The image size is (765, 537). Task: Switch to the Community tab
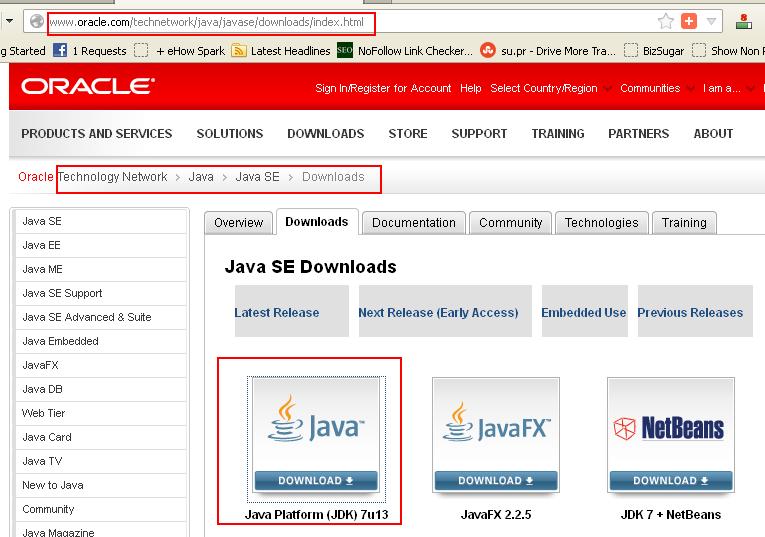pyautogui.click(x=510, y=223)
